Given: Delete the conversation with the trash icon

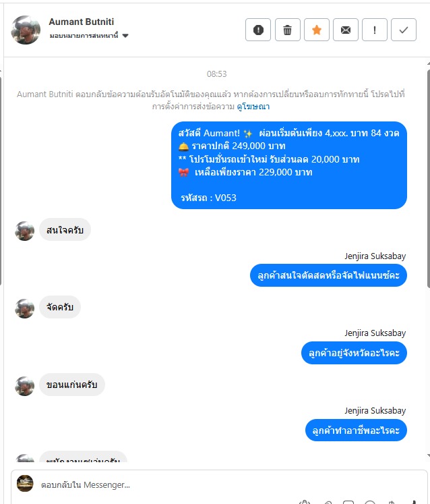Looking at the screenshot, I should point(287,30).
